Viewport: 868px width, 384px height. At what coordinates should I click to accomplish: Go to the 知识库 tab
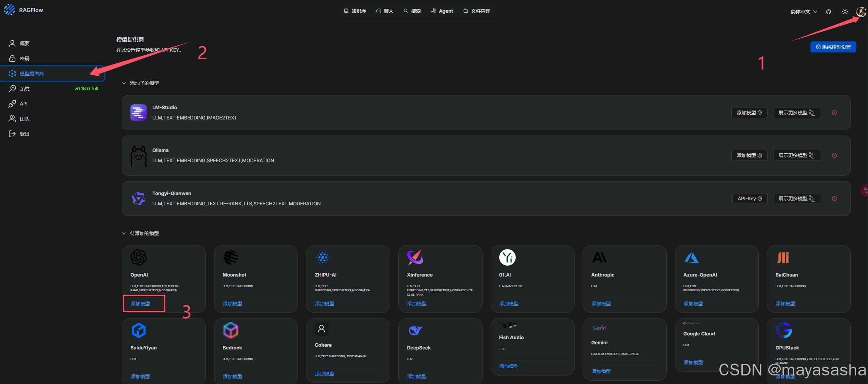(x=355, y=11)
